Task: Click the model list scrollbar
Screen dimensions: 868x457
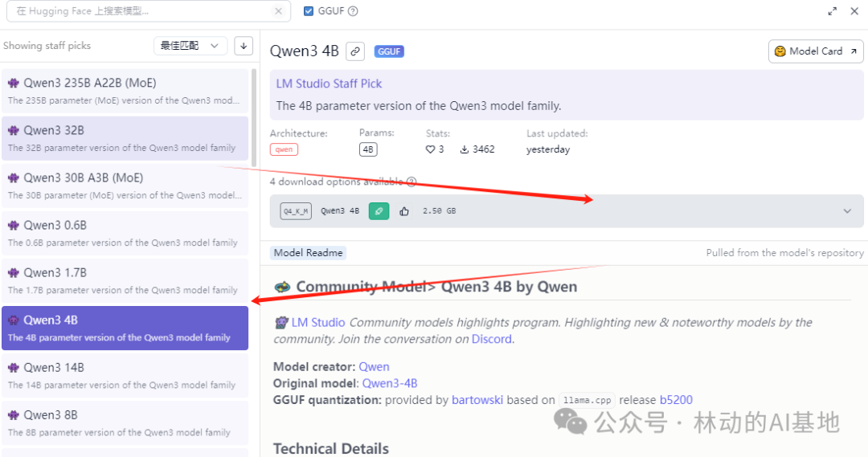Action: (254, 117)
